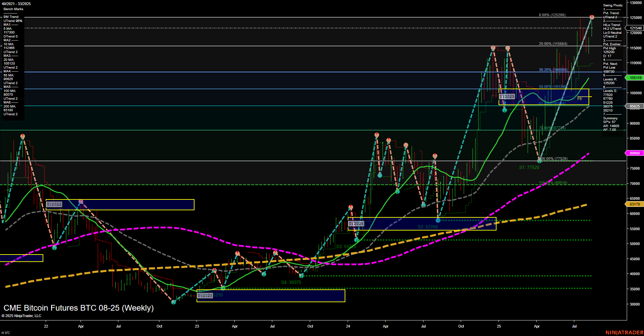Click the gray 95625 price marker

(x=635, y=106)
